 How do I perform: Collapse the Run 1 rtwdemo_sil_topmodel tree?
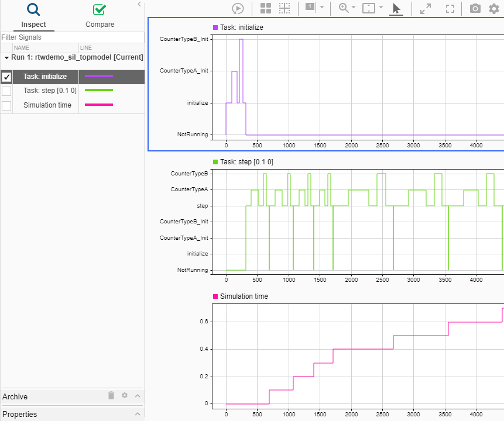(x=6, y=58)
